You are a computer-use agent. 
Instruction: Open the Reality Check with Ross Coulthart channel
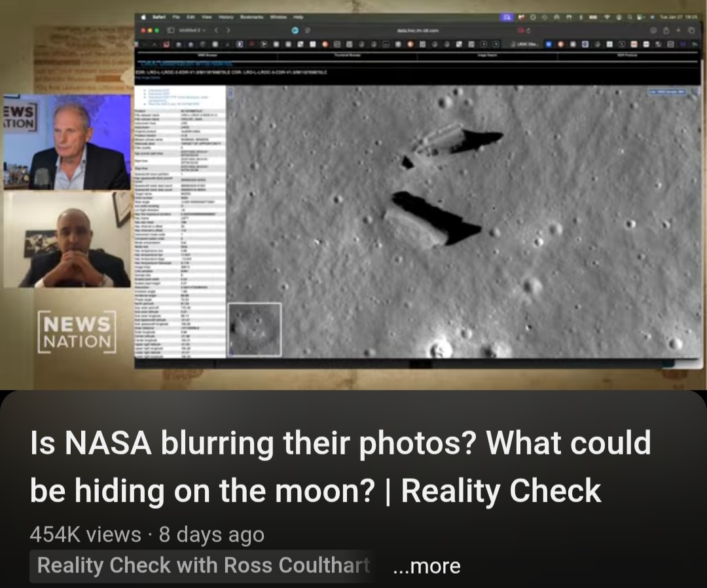click(x=204, y=566)
